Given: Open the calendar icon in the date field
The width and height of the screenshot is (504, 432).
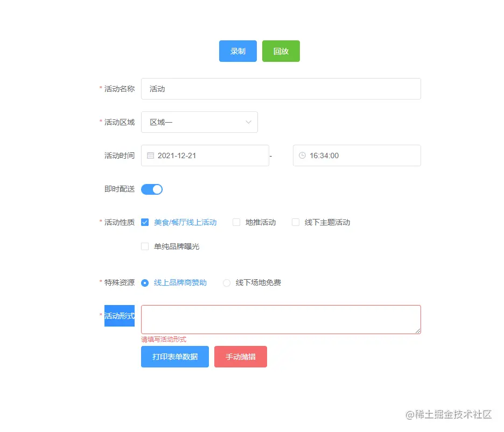Looking at the screenshot, I should coord(150,155).
